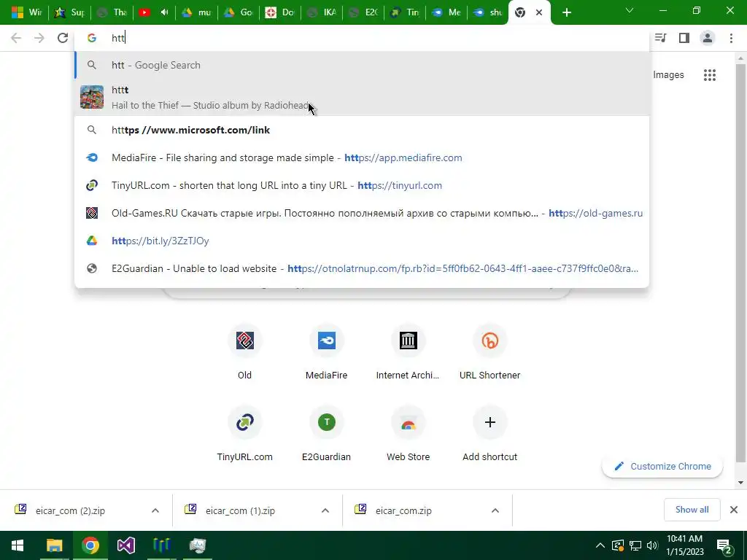Switch to the IKA tab
This screenshot has height=560, width=747.
[x=322, y=12]
